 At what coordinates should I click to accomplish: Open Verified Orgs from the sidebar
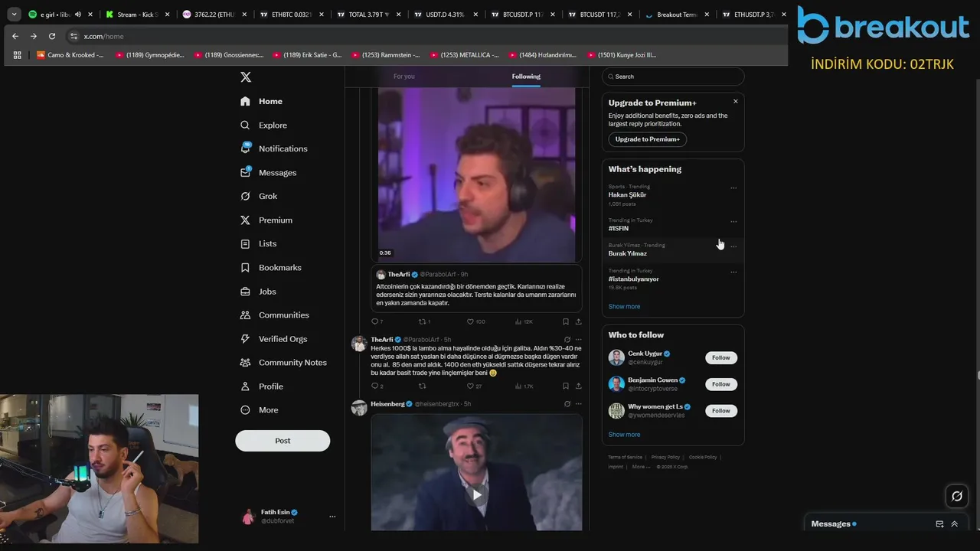pos(273,338)
